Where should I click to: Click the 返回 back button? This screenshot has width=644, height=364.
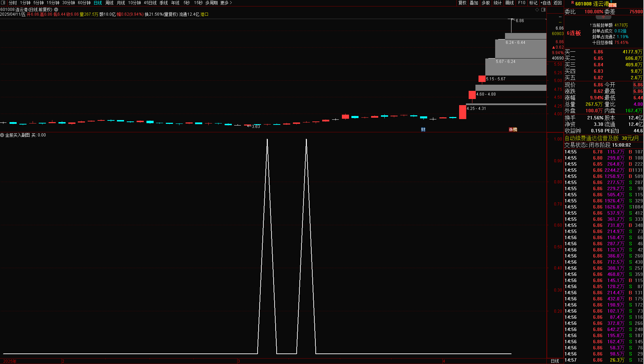(x=558, y=3)
